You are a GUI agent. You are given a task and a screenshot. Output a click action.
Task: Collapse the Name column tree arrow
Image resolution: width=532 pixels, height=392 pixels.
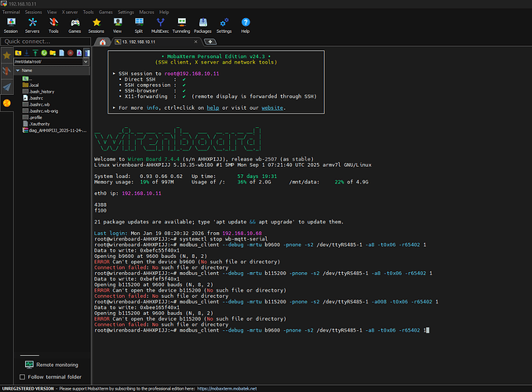pyautogui.click(x=17, y=70)
